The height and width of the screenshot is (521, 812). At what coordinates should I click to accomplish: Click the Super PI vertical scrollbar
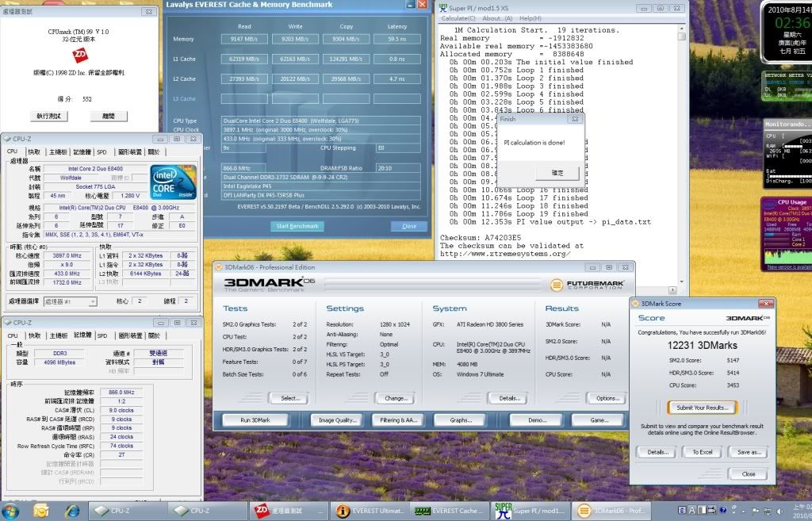point(681,155)
